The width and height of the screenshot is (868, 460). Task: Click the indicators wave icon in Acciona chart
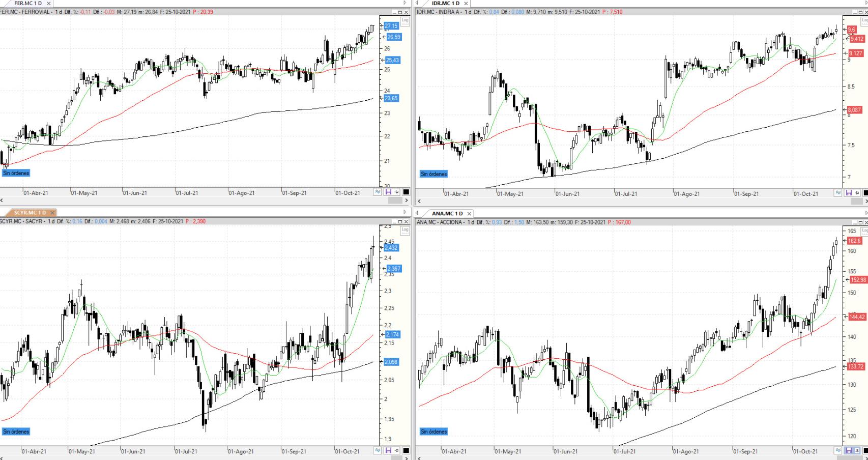click(x=838, y=450)
